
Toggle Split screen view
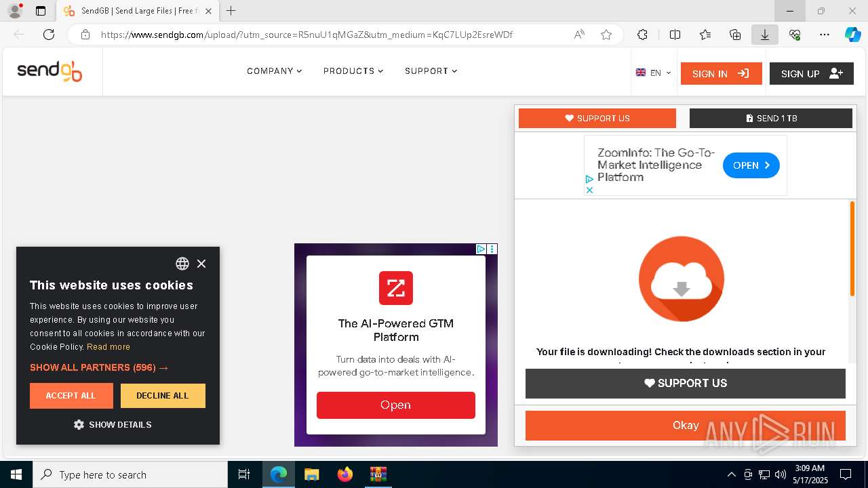[675, 35]
